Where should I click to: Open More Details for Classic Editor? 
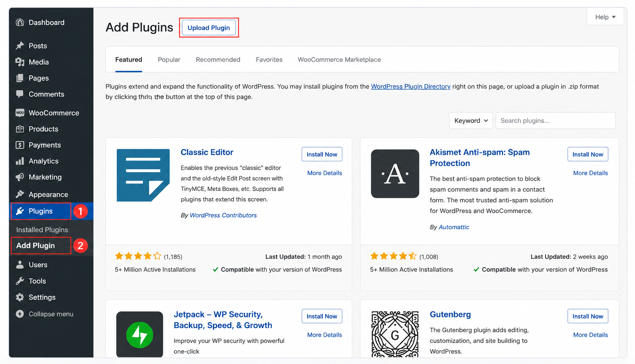click(325, 173)
